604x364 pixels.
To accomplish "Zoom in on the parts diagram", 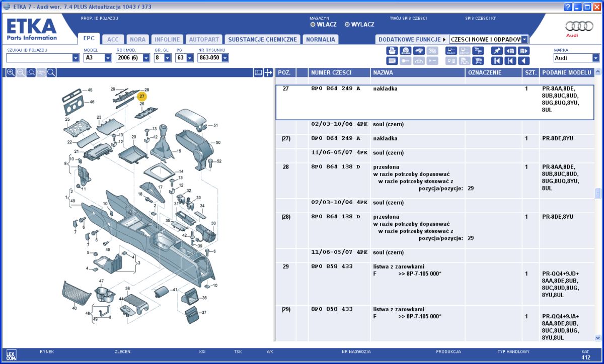I will point(11,72).
